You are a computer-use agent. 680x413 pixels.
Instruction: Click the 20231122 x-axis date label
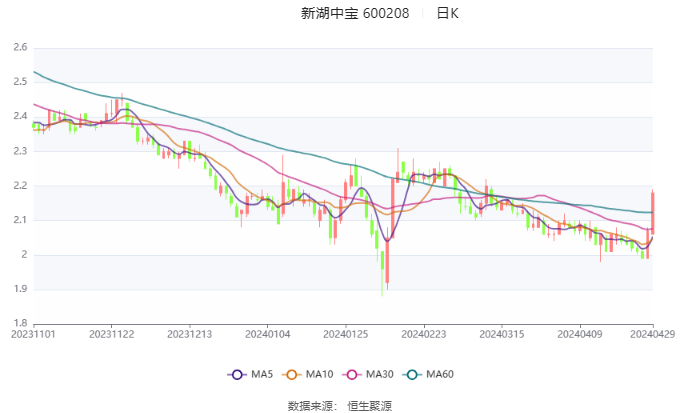pos(111,334)
